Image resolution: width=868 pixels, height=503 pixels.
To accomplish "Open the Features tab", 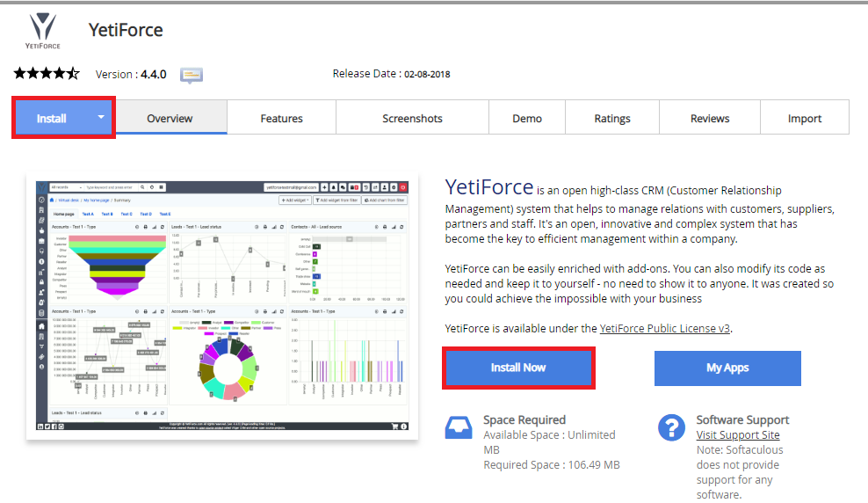I will point(281,118).
